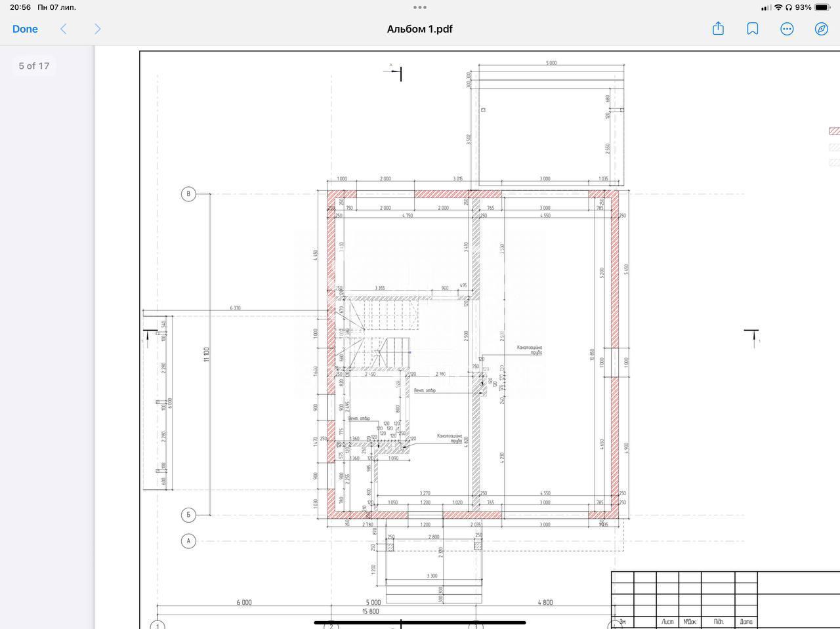Go to previous file with left chevron

64,29
